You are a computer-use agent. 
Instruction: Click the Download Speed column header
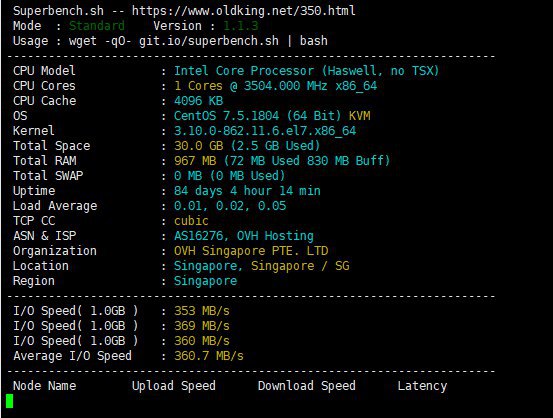(306, 386)
